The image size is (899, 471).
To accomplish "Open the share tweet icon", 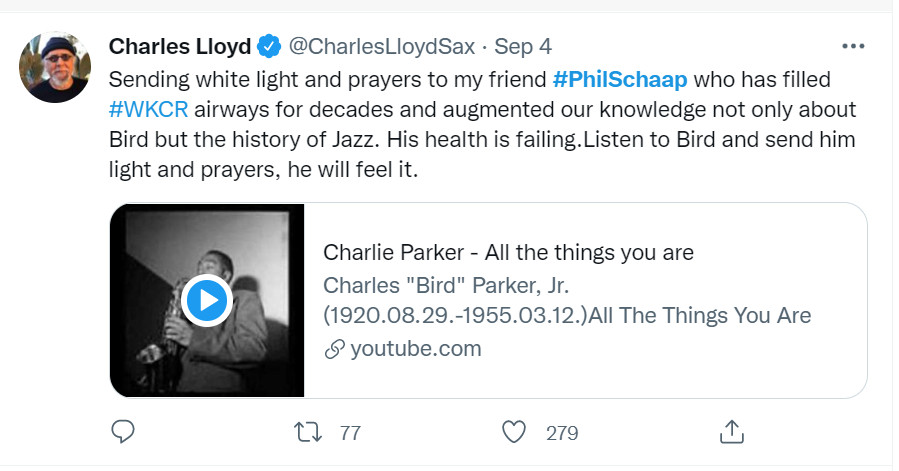I will pos(731,432).
